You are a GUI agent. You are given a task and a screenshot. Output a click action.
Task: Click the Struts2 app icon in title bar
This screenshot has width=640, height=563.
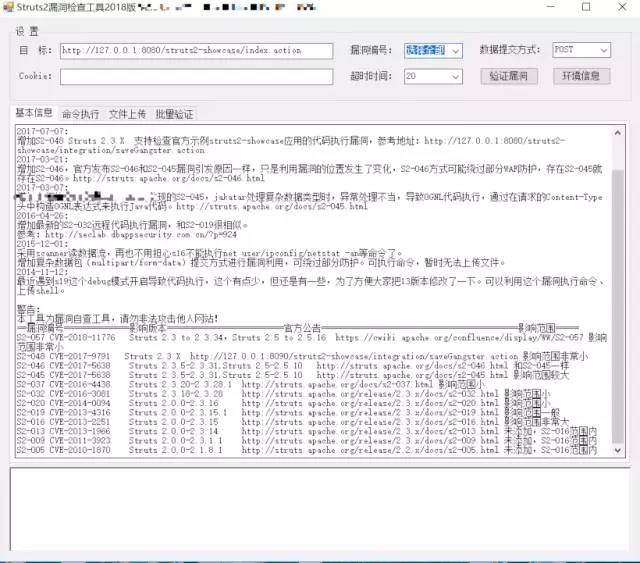(8, 7)
